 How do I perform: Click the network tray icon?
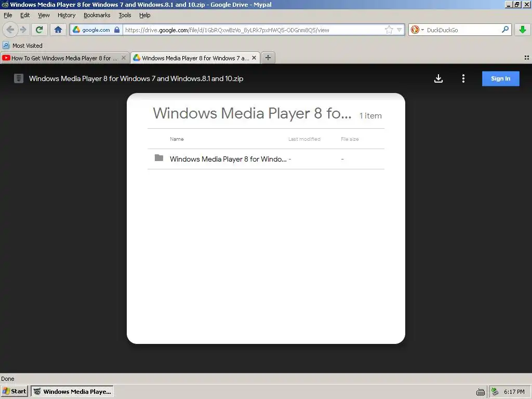tap(495, 392)
